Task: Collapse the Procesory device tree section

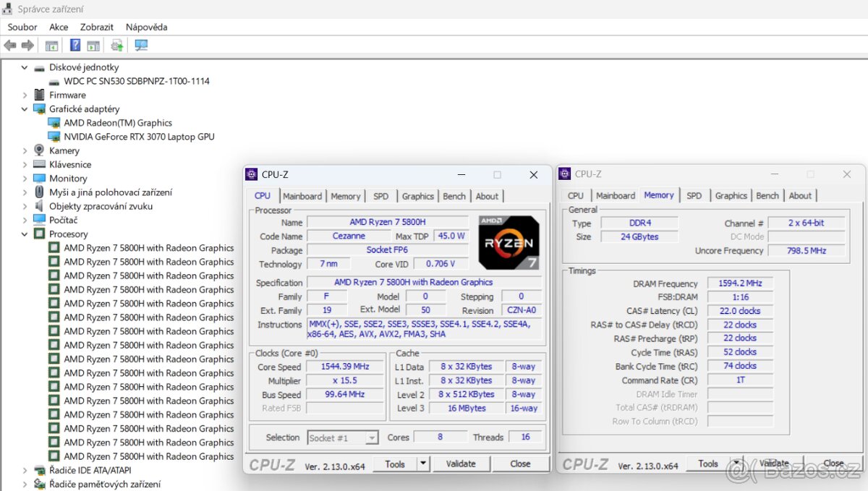Action: pos(25,234)
